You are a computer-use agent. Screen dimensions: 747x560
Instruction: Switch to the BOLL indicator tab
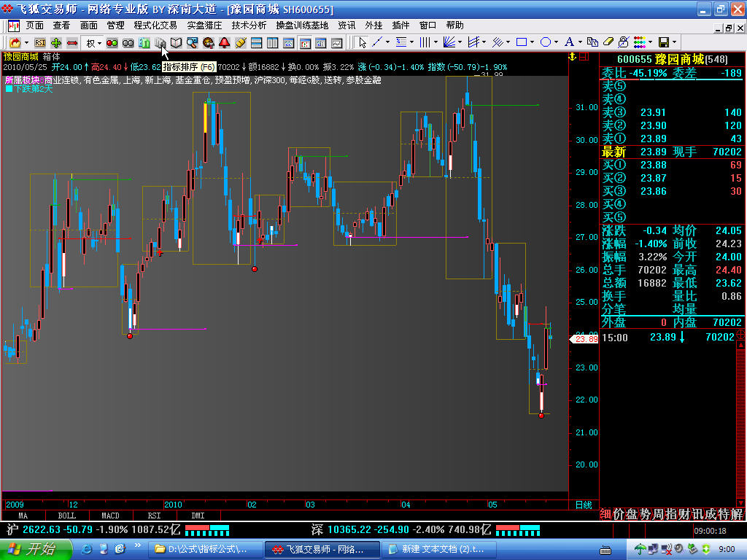(x=66, y=516)
